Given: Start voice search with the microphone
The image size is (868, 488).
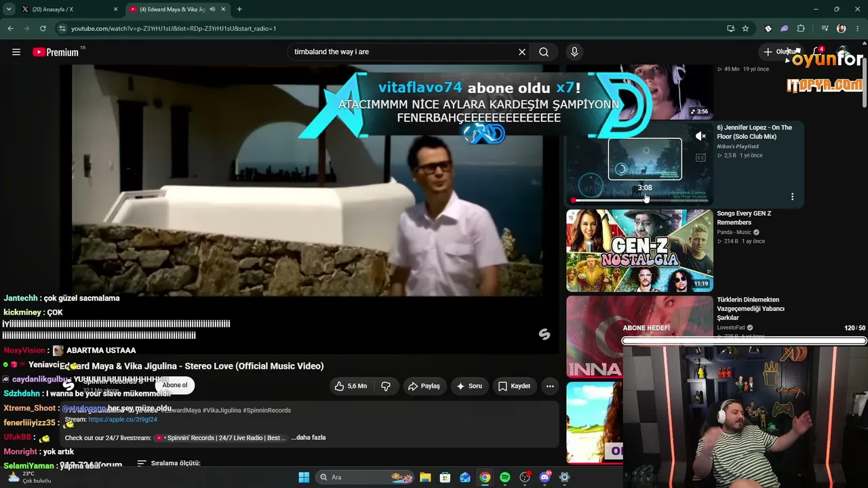Looking at the screenshot, I should pos(574,52).
